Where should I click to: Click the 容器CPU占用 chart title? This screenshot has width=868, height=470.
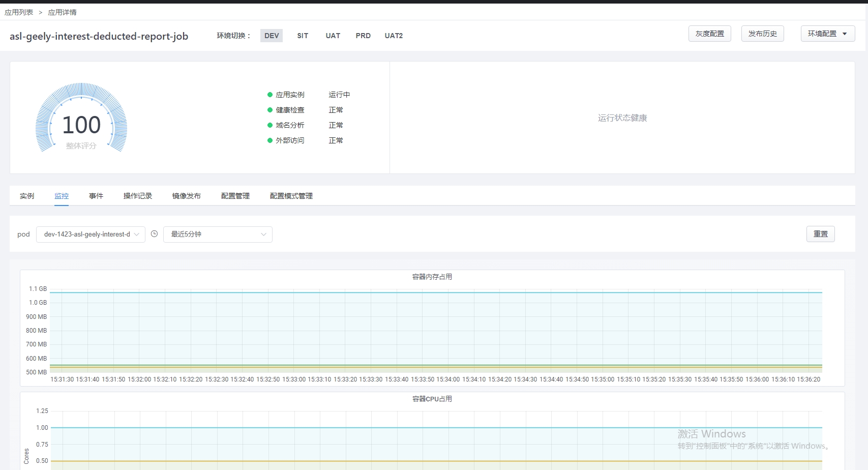click(x=432, y=399)
